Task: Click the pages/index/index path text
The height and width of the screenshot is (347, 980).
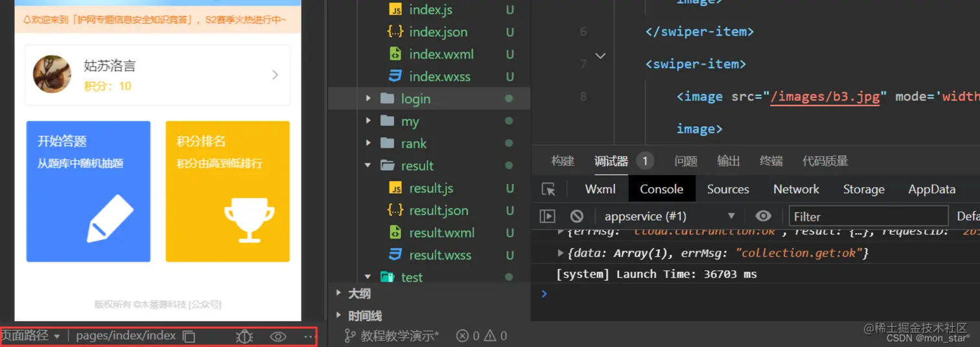Action: tap(126, 336)
